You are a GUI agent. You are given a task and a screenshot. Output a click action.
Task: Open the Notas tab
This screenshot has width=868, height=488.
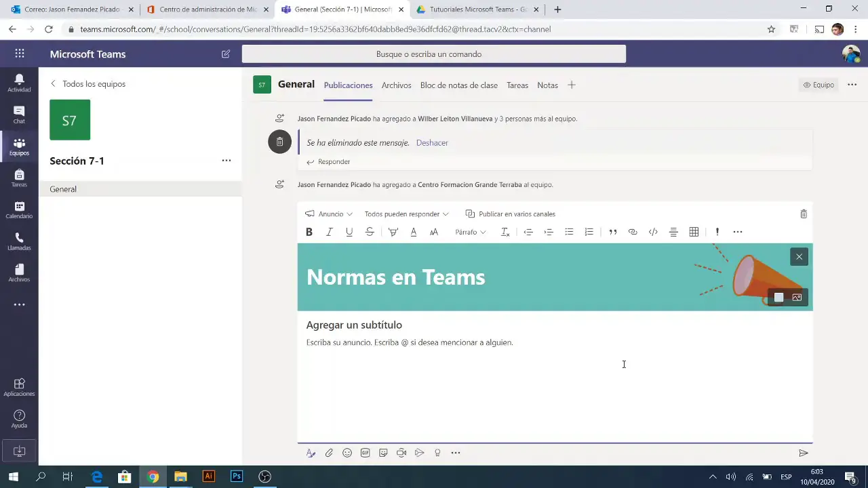click(x=547, y=85)
